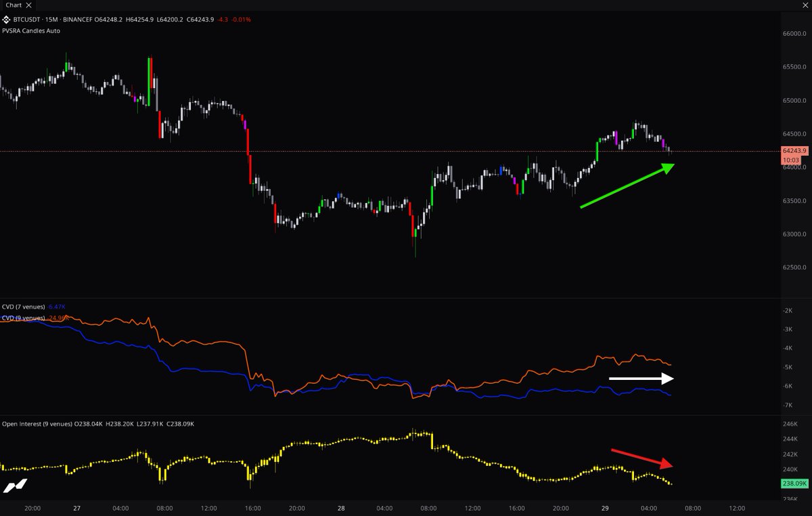Image resolution: width=812 pixels, height=516 pixels.
Task: Click the Binance exchange logo icon
Action: point(7,20)
